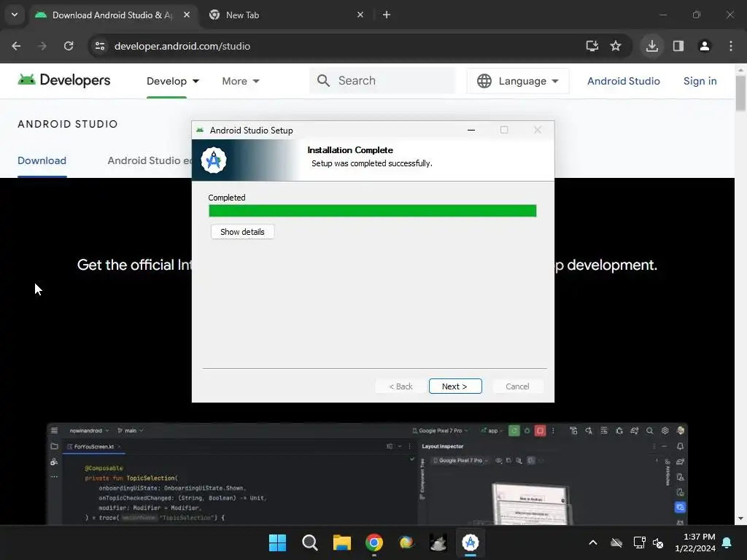Click the Next button in setup
This screenshot has height=560, width=747.
click(455, 386)
